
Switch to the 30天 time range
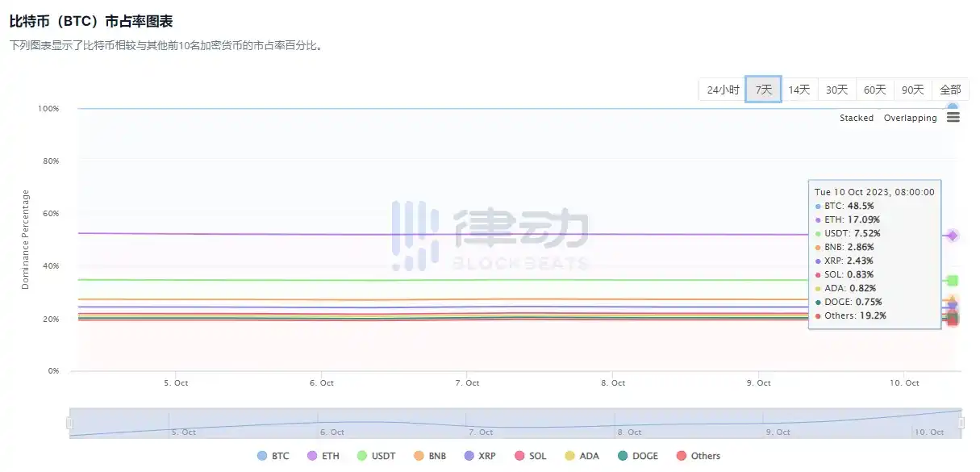[837, 90]
